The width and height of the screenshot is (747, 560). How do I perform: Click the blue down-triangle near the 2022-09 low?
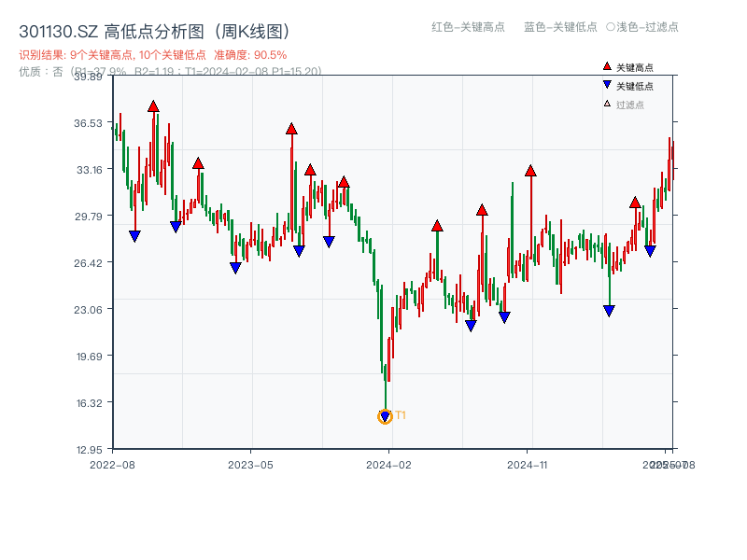(x=134, y=234)
